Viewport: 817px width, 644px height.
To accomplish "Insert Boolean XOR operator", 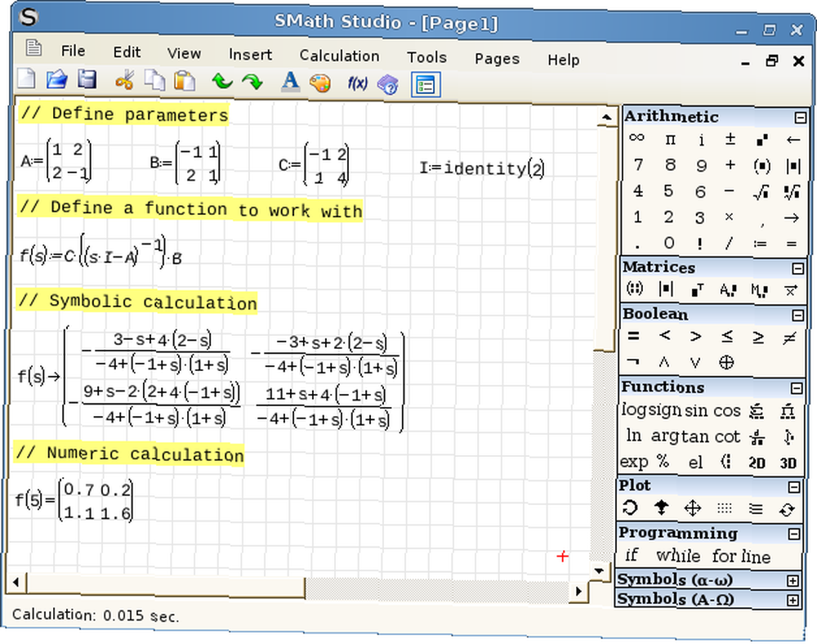I will pos(726,362).
